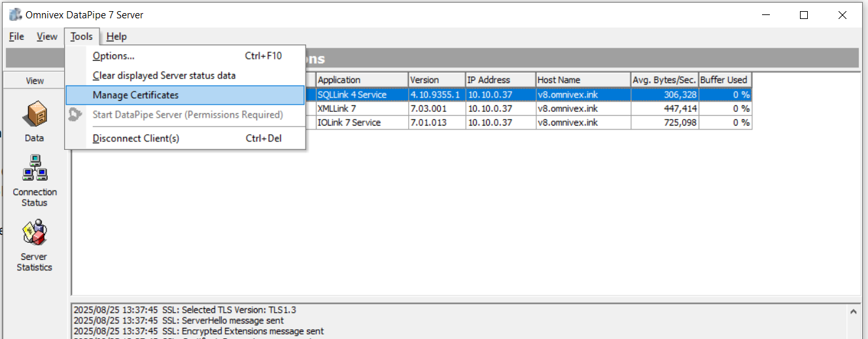Select Clear displayed Server status data
The image size is (868, 339).
click(x=164, y=76)
